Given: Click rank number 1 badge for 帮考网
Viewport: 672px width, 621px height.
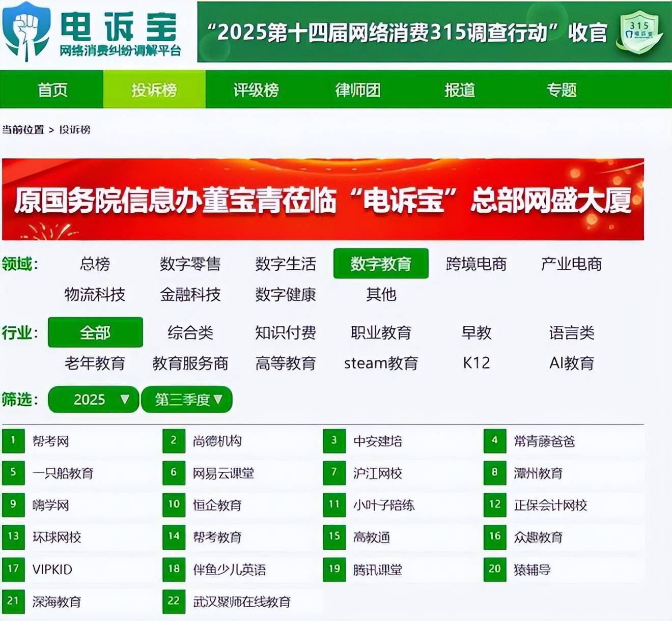Looking at the screenshot, I should click(13, 441).
